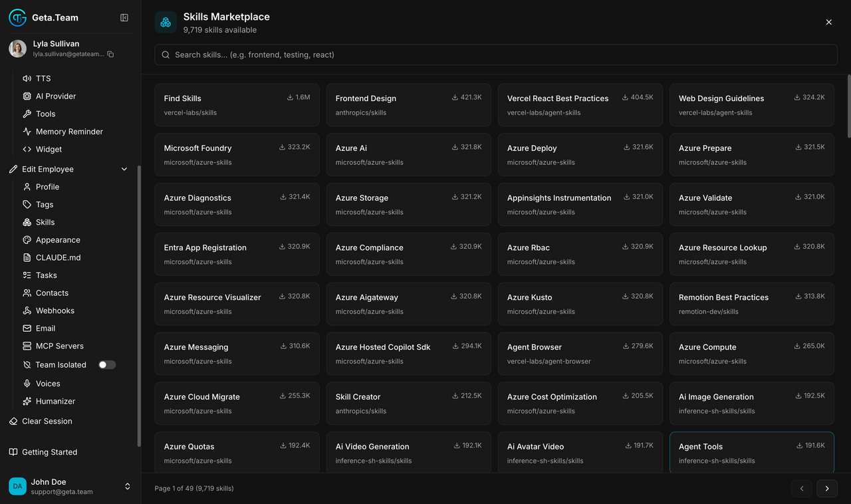Select Vercel React Best Practices card
The width and height of the screenshot is (851, 504).
pyautogui.click(x=580, y=105)
